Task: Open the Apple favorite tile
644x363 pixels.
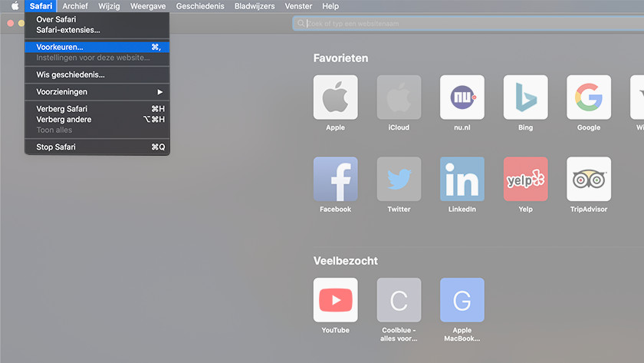Action: 335,97
